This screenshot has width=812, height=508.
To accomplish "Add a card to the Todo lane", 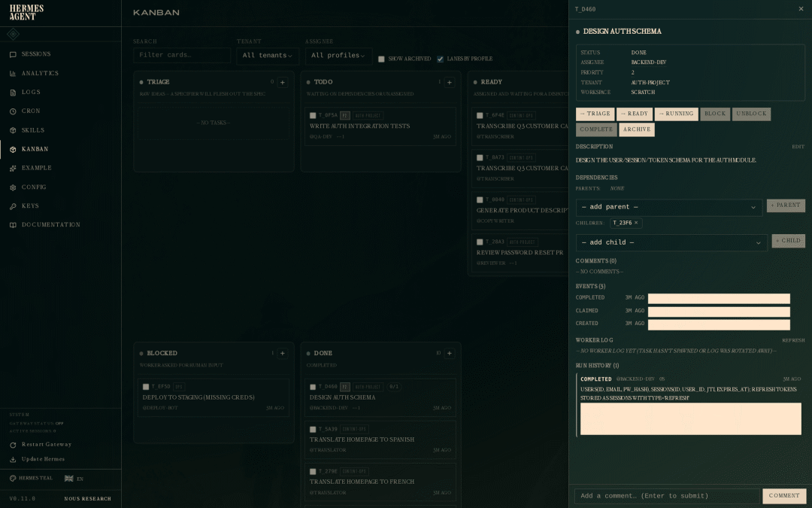I will point(449,82).
